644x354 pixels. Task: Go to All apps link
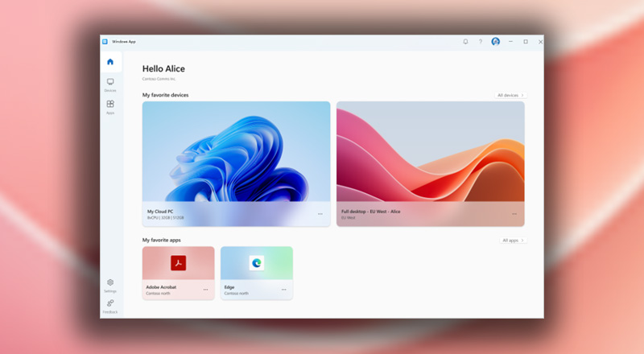point(513,241)
